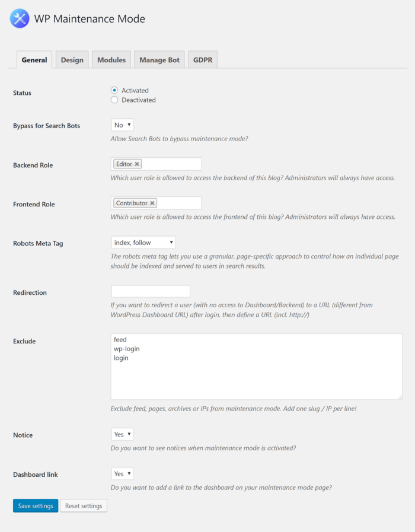Click the Reset settings button
Screen dimensions: 415x532
click(x=83, y=505)
